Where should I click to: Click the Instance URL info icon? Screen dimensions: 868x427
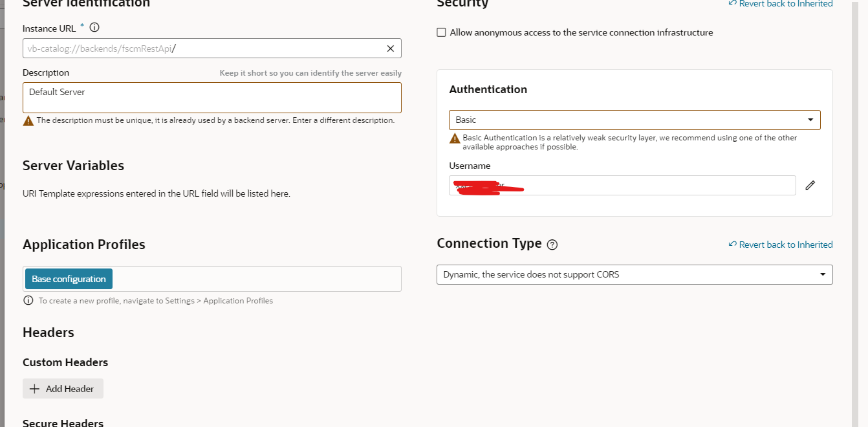tap(94, 28)
